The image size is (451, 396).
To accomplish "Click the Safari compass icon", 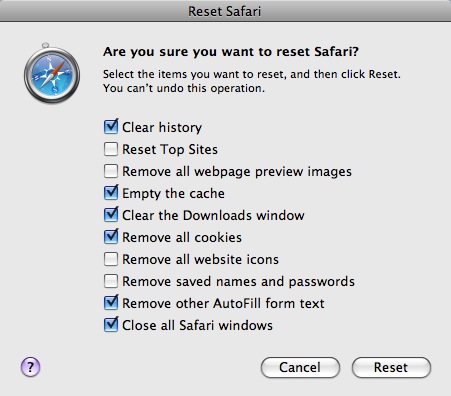I will pos(52,73).
